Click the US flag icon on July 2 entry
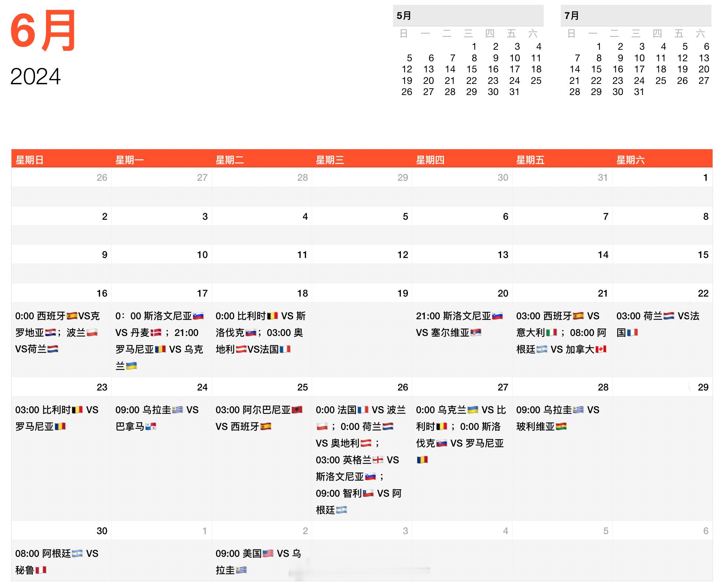This screenshot has height=588, width=720. (268, 553)
